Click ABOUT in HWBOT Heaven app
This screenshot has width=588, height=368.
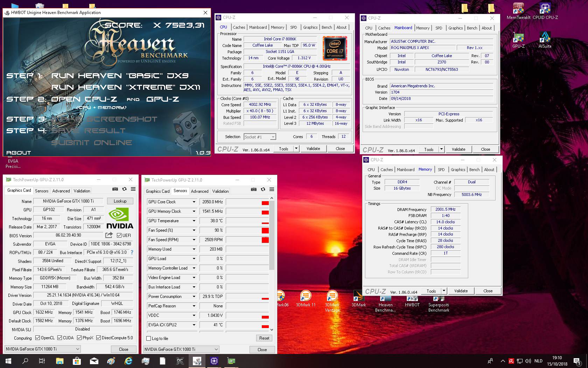click(19, 153)
